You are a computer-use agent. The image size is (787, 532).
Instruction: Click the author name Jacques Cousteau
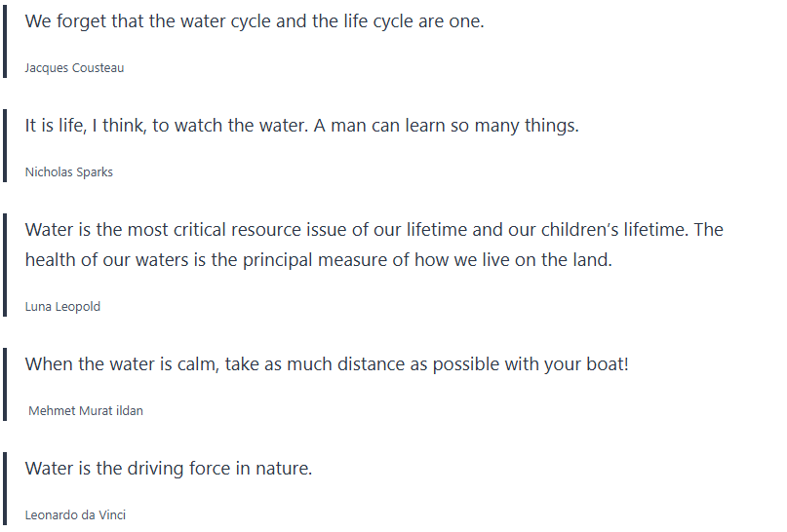pos(74,68)
